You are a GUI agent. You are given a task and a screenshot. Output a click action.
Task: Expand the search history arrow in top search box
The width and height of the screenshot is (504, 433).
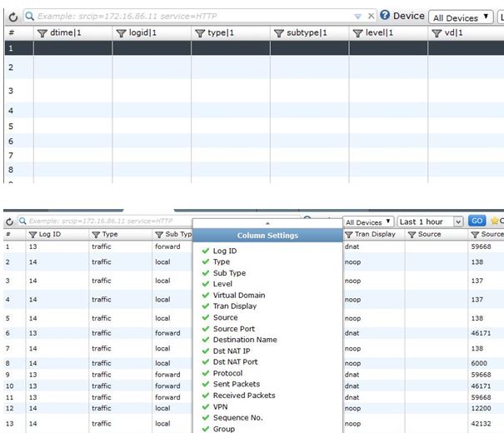coord(358,16)
